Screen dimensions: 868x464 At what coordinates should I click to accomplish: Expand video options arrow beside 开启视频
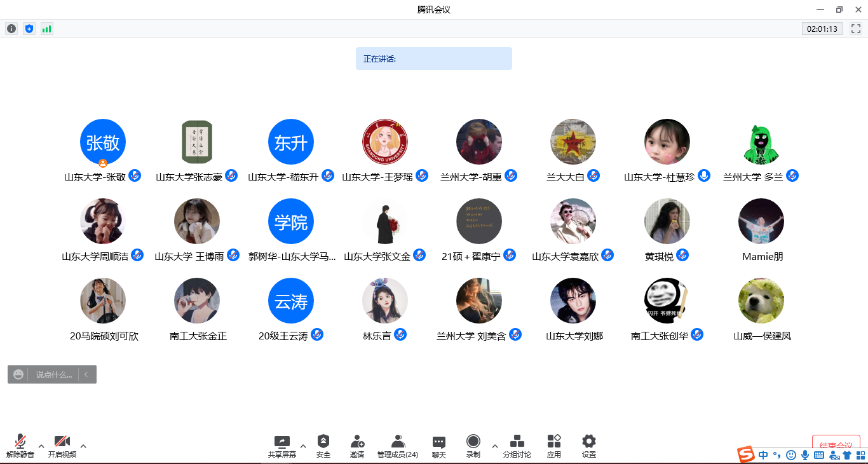coord(83,446)
